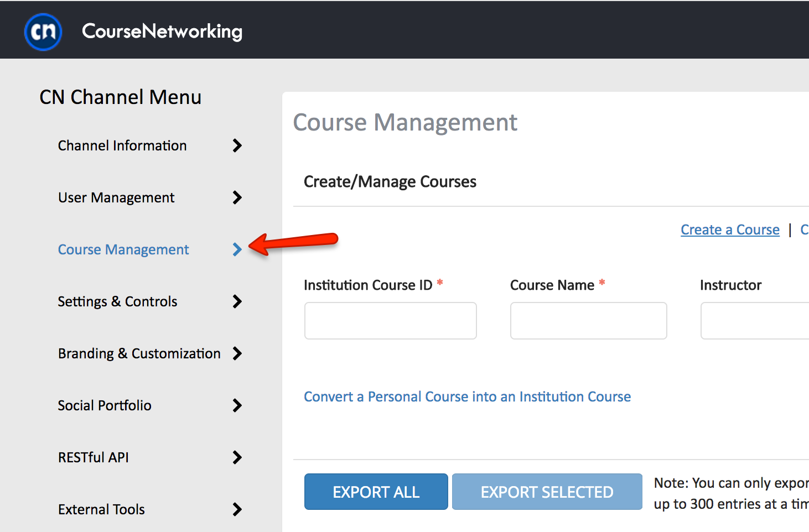Viewport: 809px width, 532px height.
Task: Expand the RESTful API chevron
Action: pos(237,457)
